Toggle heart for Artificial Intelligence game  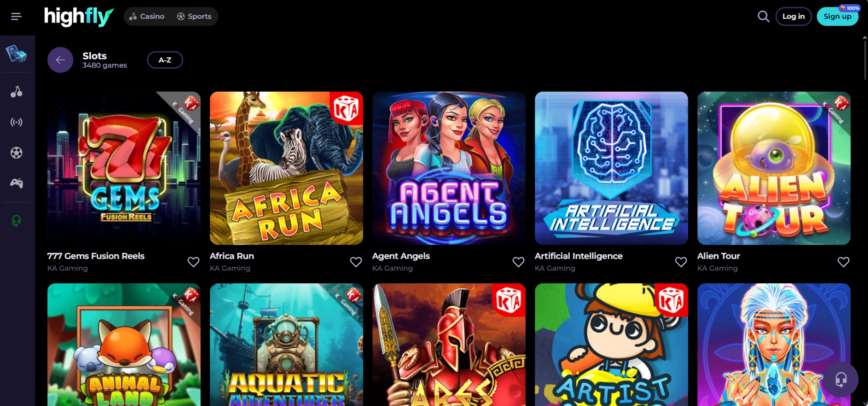click(x=681, y=262)
